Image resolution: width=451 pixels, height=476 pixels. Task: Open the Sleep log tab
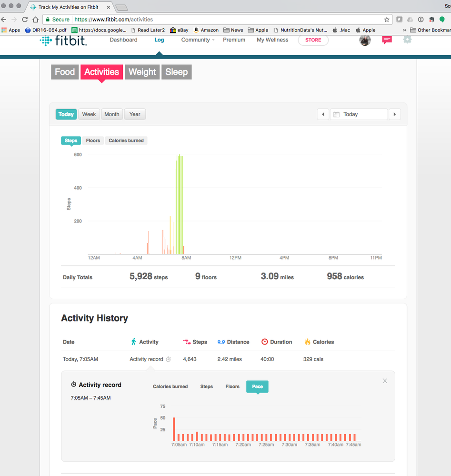pyautogui.click(x=176, y=72)
